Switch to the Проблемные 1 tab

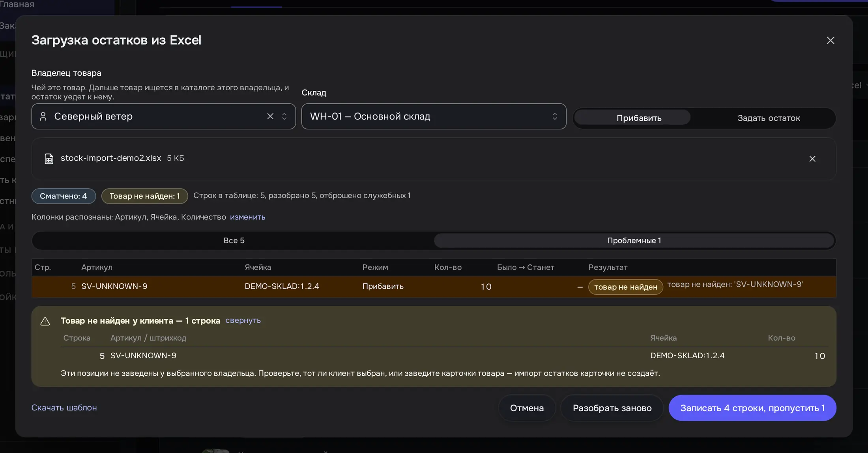tap(634, 240)
